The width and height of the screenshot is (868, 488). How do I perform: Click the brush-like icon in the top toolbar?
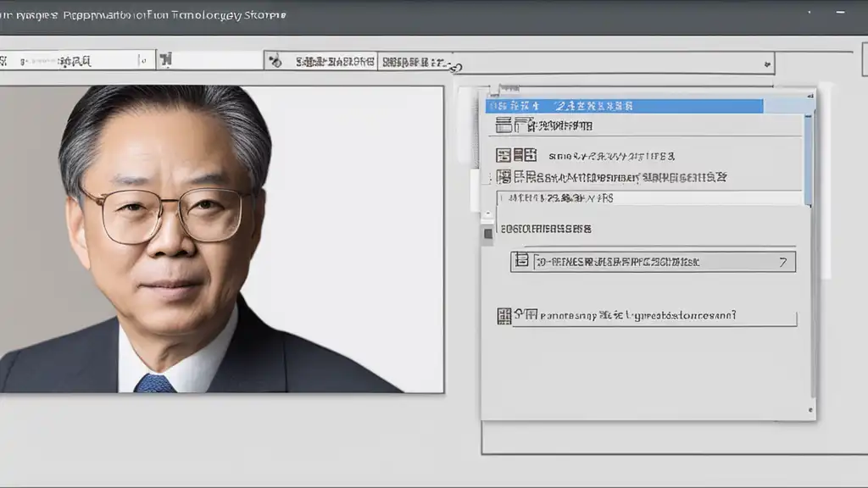tap(274, 61)
